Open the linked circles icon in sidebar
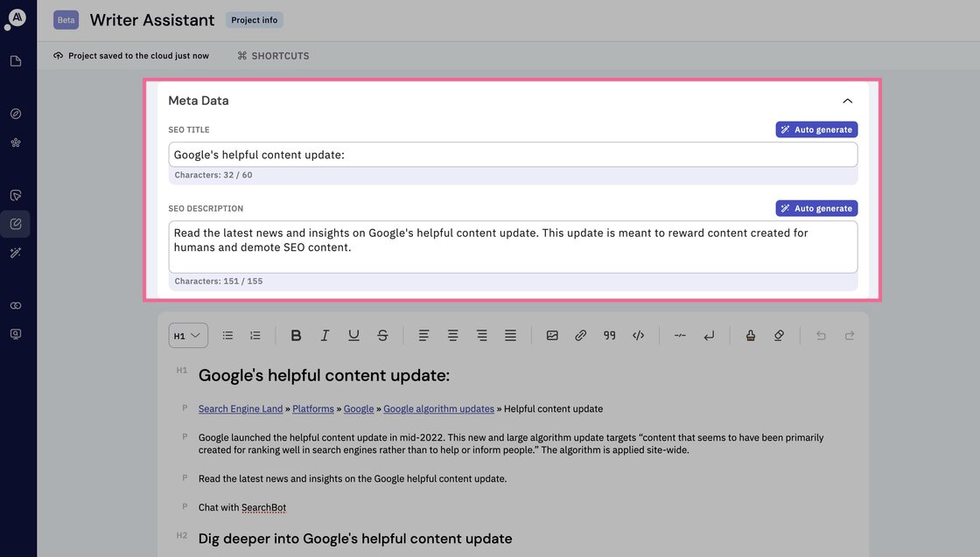980x557 pixels. click(x=16, y=305)
